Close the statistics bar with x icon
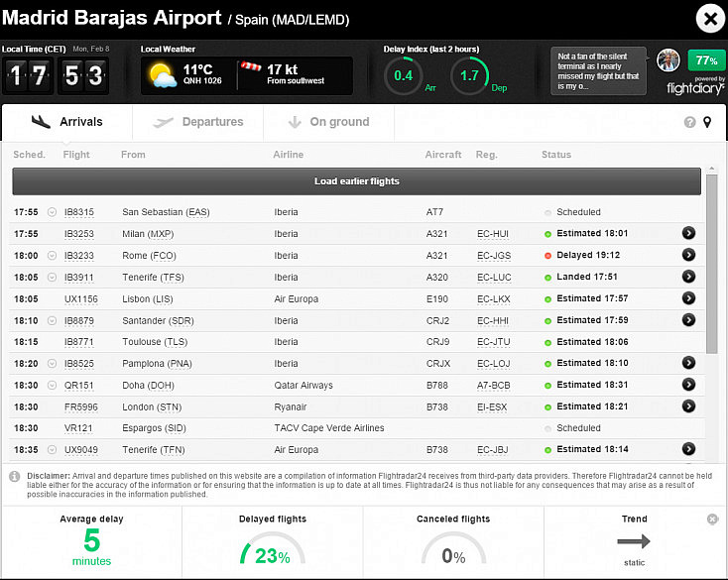728x580 pixels. pos(712,520)
